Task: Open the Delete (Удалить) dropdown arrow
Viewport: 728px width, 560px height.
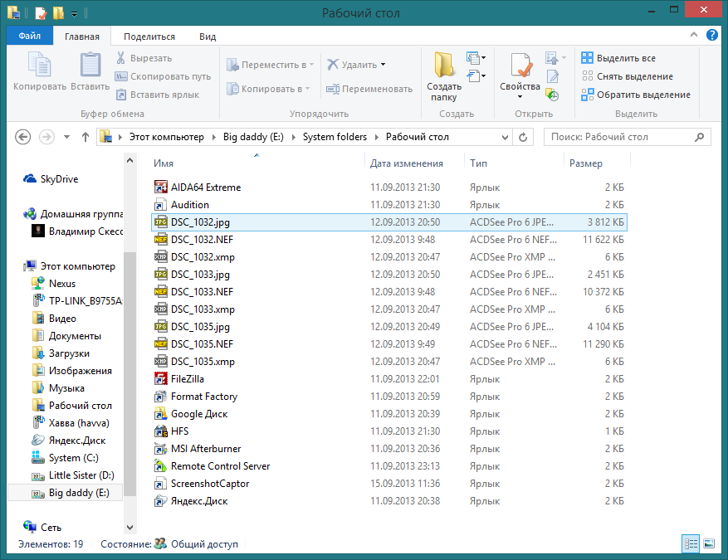Action: pos(383,65)
